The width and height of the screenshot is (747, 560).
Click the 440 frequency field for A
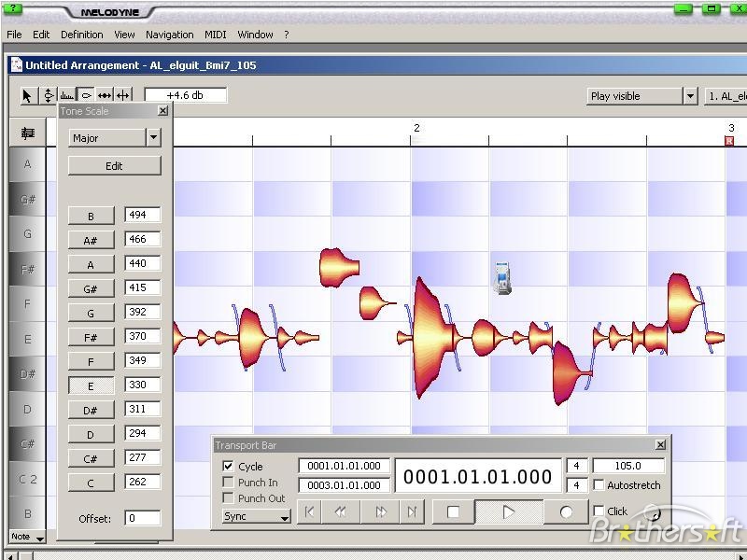[x=143, y=263]
